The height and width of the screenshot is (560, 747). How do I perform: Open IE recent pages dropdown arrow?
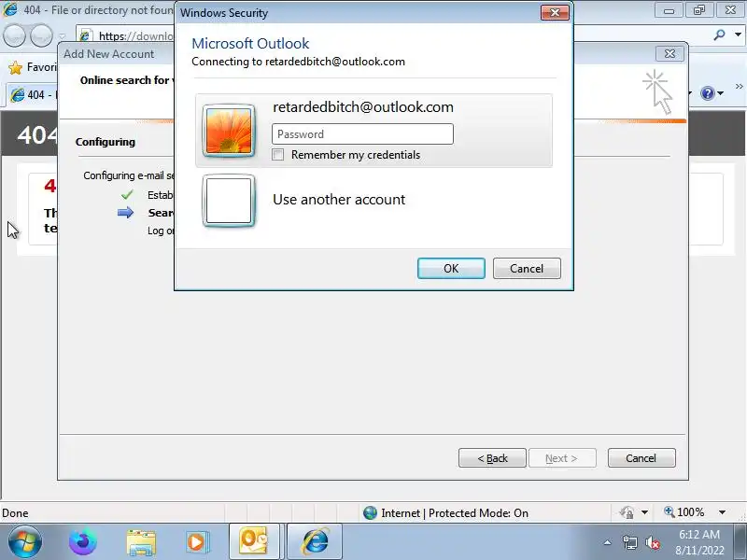[x=63, y=35]
